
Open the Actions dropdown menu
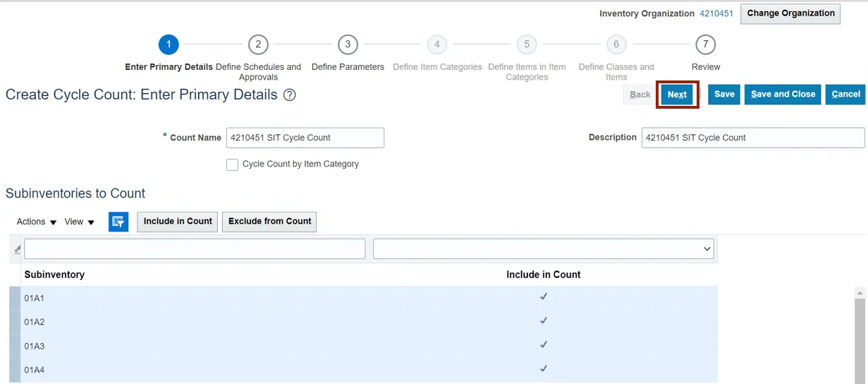(37, 222)
